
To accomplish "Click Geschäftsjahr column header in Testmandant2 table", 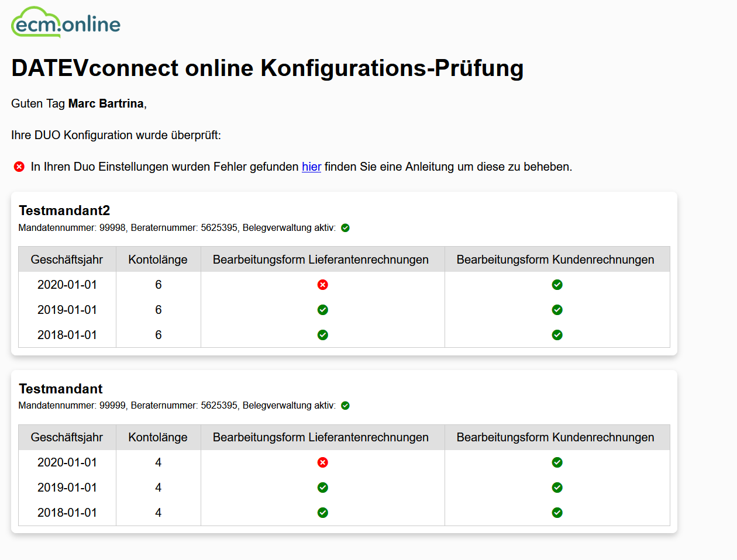I will (x=67, y=260).
